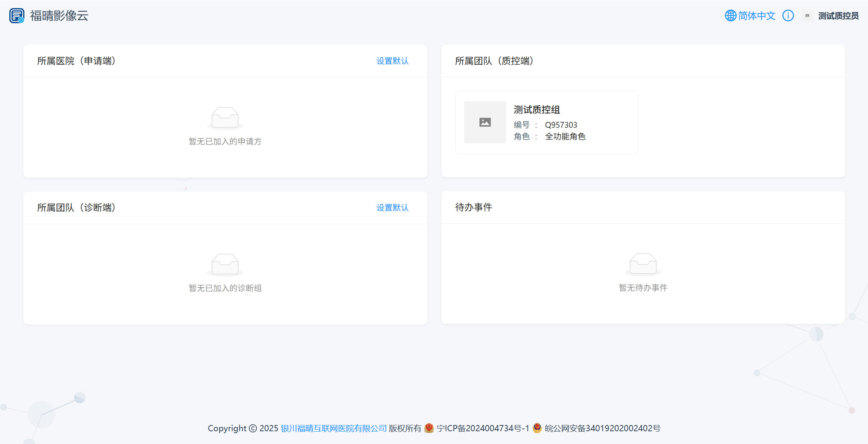The height and width of the screenshot is (444, 868).
Task: Open the 宁ICP备2024004734号-1 link
Action: tap(482, 428)
